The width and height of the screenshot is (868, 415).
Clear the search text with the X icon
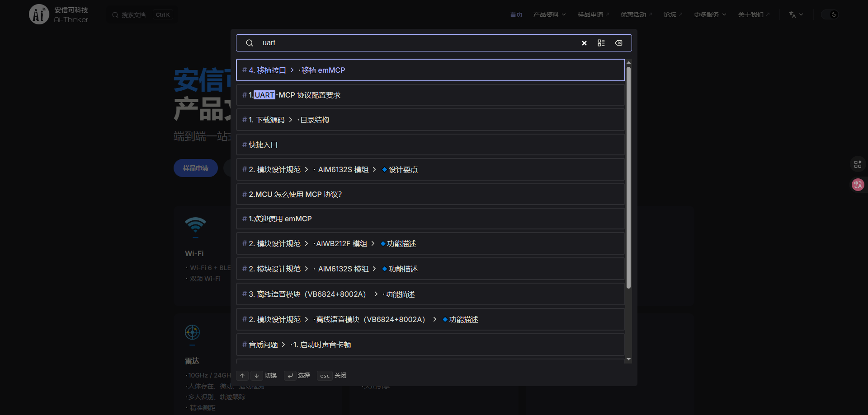[584, 43]
